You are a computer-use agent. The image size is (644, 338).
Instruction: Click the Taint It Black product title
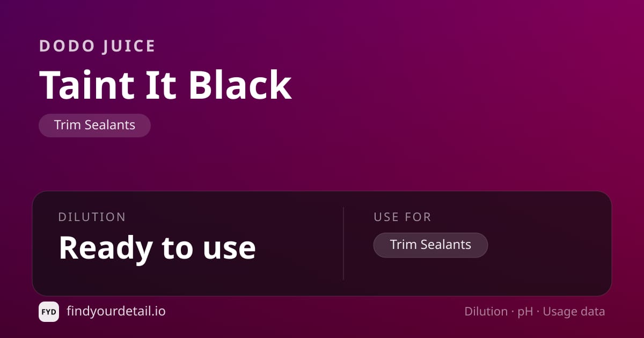pyautogui.click(x=165, y=85)
